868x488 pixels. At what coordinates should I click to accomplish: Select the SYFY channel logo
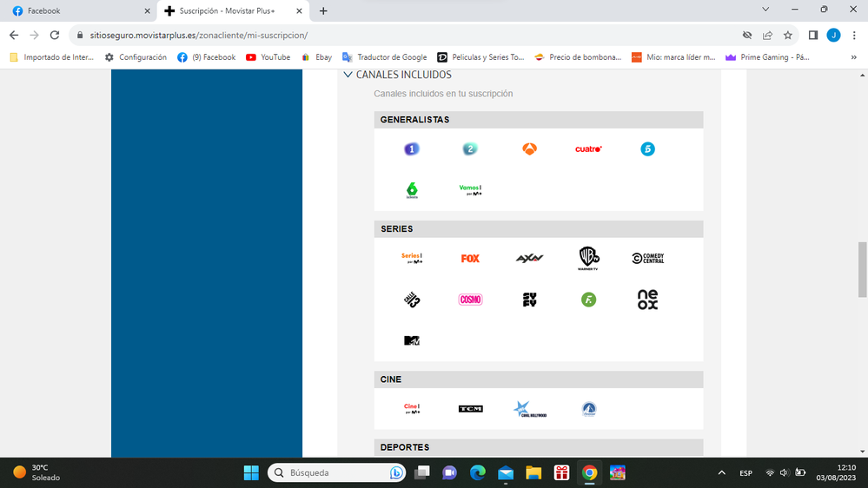pos(529,300)
